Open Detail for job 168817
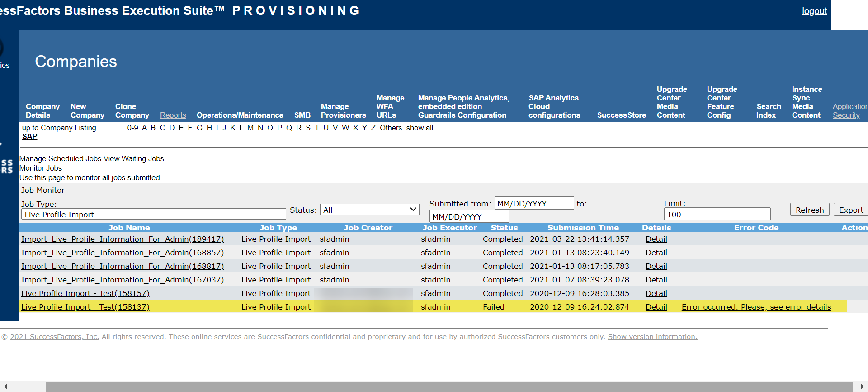The width and height of the screenshot is (868, 392). pyautogui.click(x=656, y=266)
